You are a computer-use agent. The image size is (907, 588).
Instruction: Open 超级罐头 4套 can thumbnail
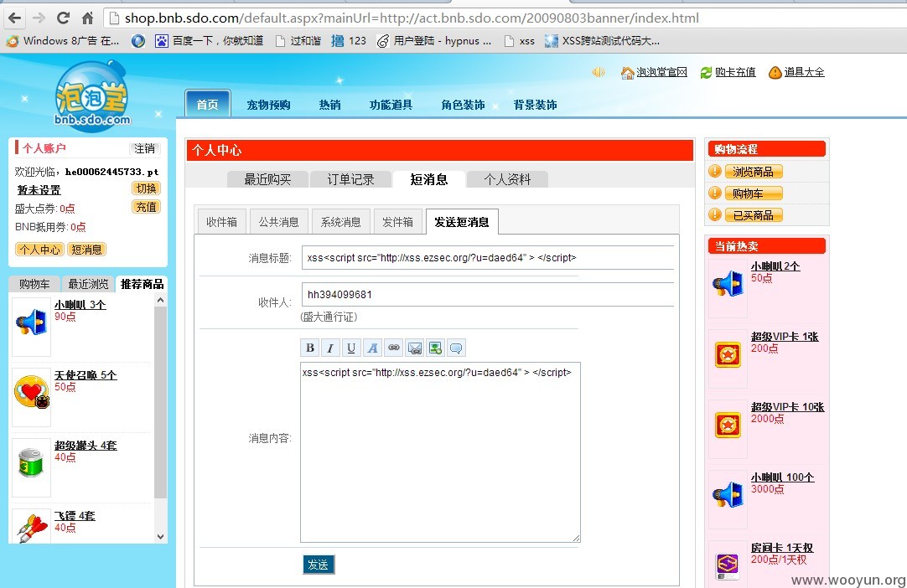point(31,466)
